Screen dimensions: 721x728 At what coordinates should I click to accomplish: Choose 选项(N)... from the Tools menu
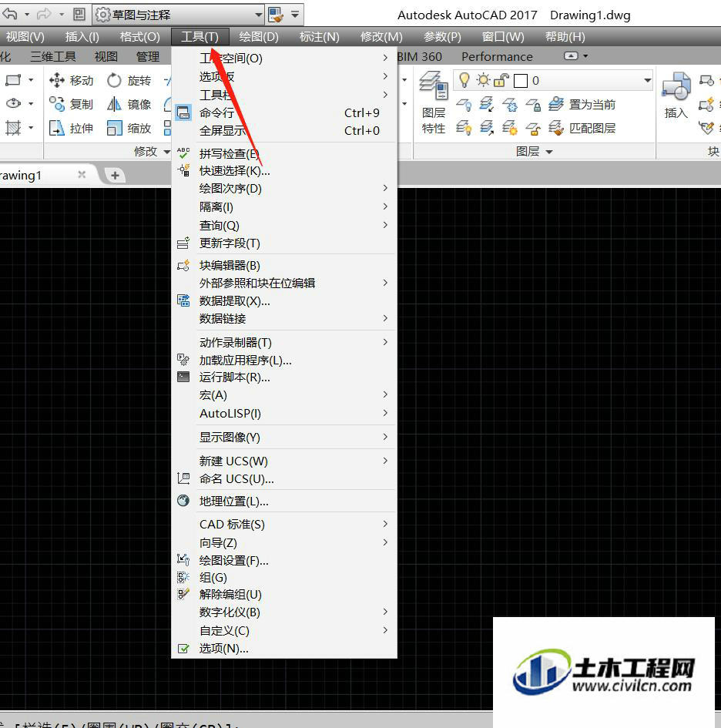pyautogui.click(x=284, y=648)
